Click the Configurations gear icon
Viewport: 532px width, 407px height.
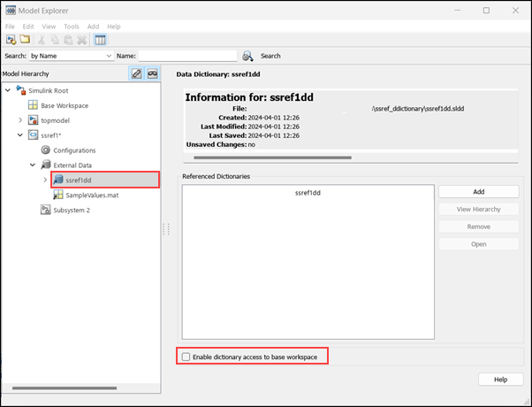click(45, 150)
